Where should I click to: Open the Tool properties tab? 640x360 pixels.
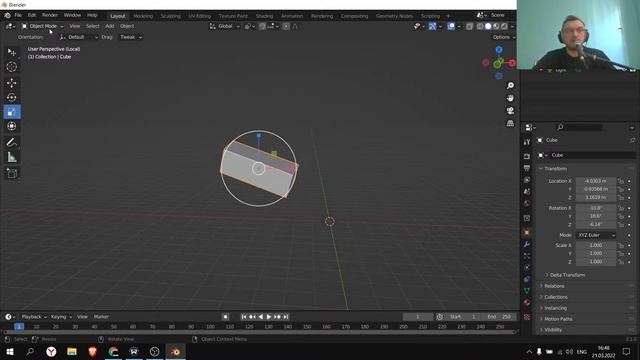pyautogui.click(x=527, y=142)
